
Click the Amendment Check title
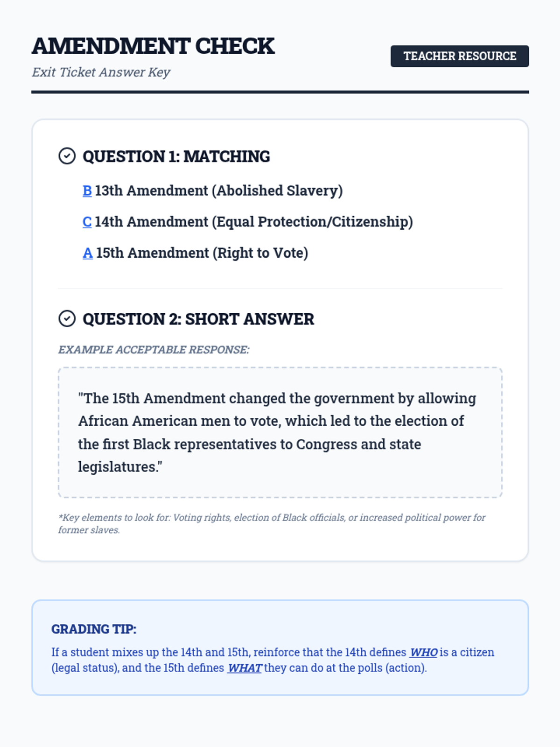[x=153, y=46]
